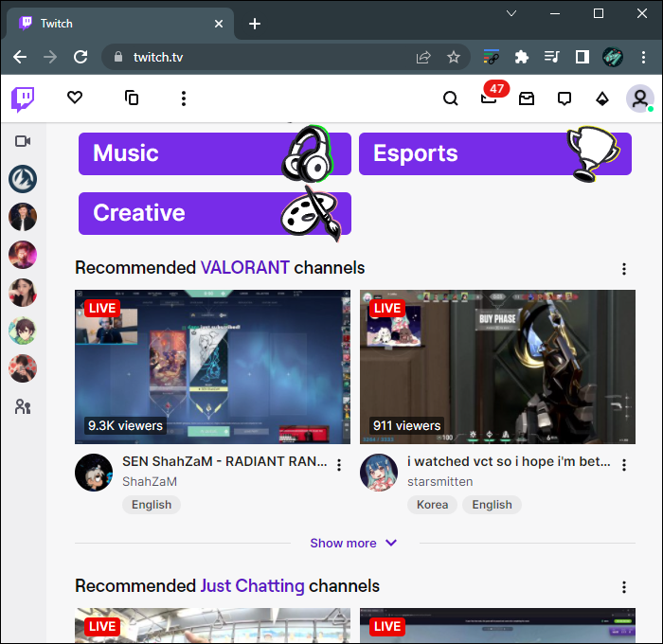
Task: Open the user profile avatar menu
Action: pos(639,98)
